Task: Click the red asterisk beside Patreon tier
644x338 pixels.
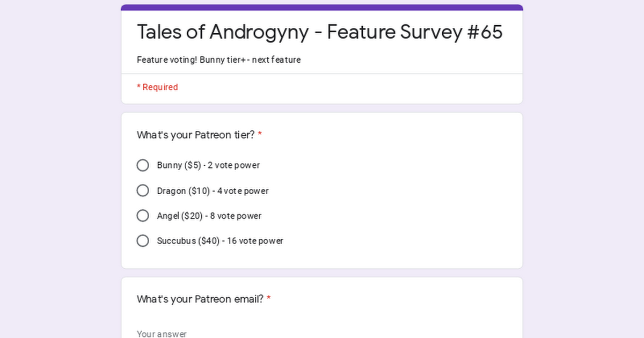Action: (260, 135)
